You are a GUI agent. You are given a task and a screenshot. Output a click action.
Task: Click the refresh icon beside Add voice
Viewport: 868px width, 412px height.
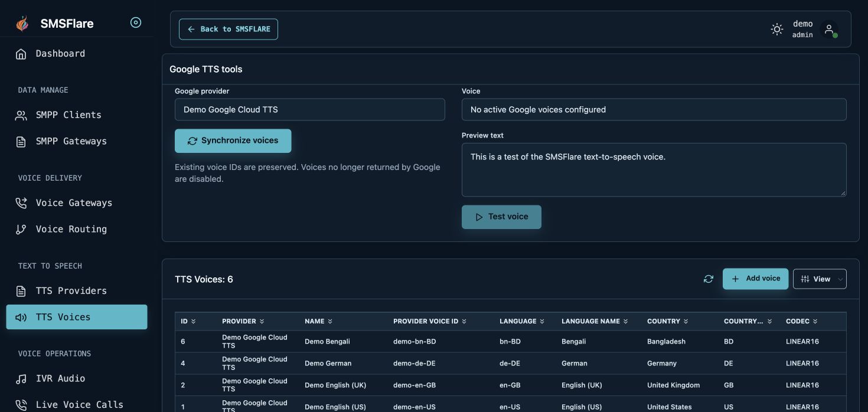click(709, 279)
